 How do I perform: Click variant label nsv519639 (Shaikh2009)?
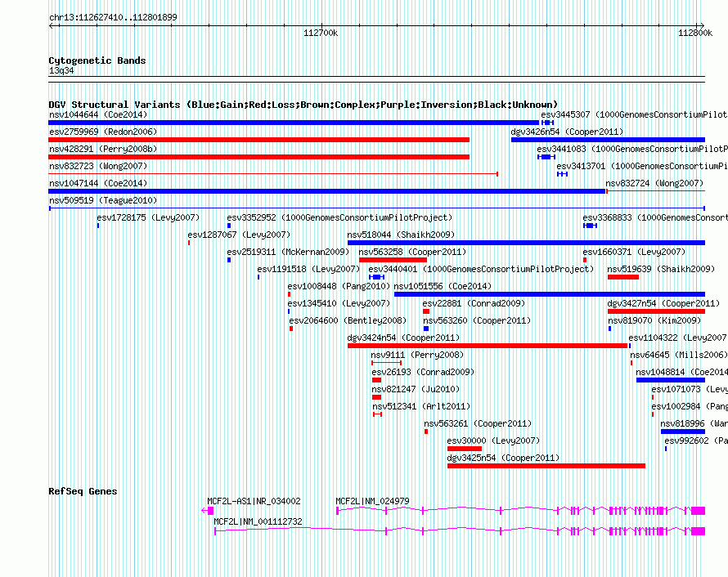661,269
